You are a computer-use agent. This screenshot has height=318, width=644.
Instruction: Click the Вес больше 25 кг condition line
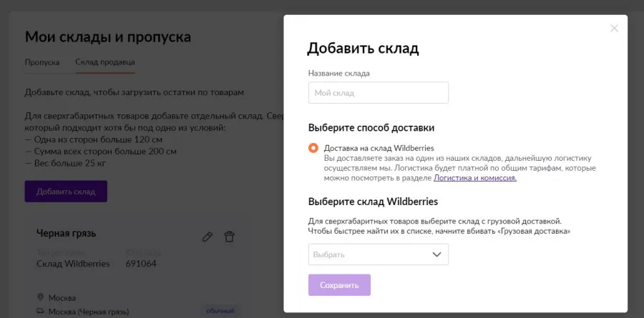[65, 164]
